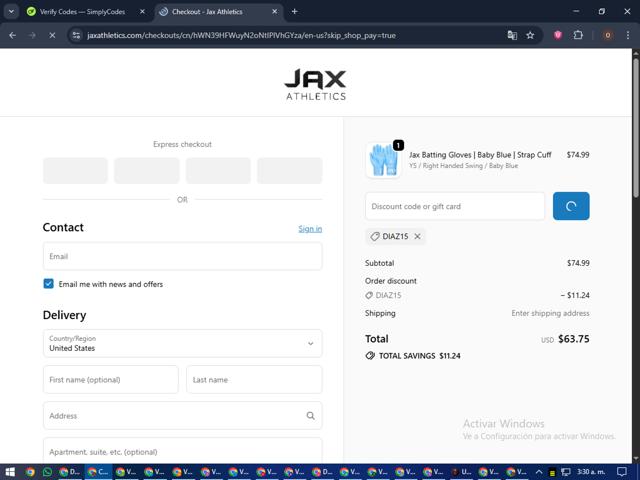The width and height of the screenshot is (640, 480).
Task: Click the First name (optional) field
Action: click(111, 380)
